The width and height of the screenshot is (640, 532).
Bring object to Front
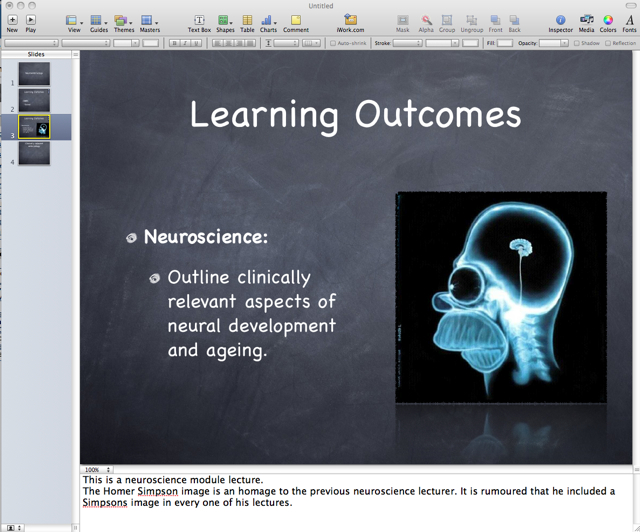point(496,23)
